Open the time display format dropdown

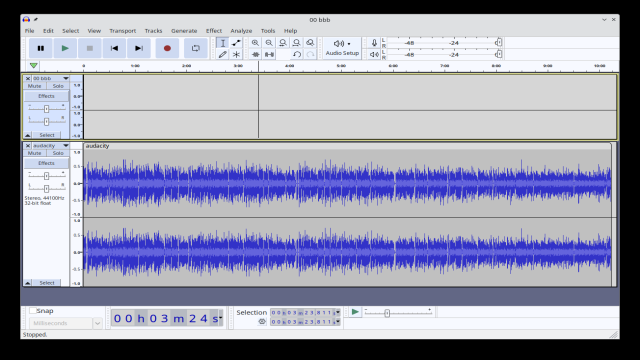(x=220, y=318)
